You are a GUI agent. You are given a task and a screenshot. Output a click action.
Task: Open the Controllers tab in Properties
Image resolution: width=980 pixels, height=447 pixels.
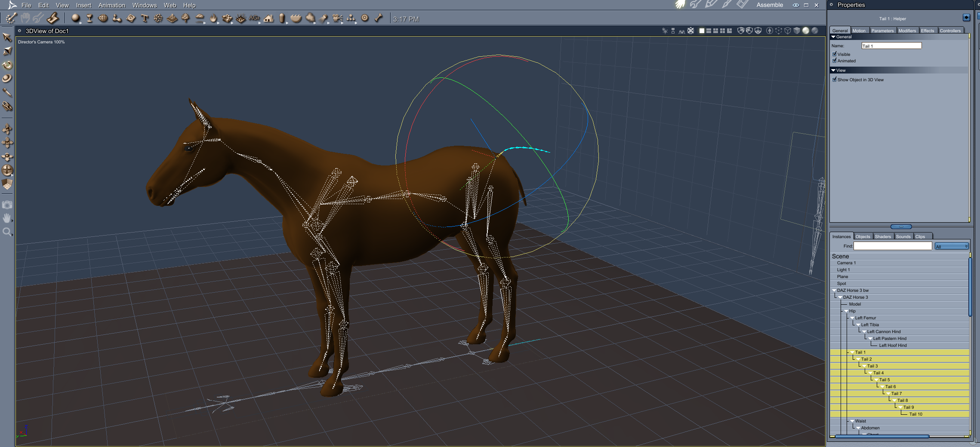pos(950,31)
